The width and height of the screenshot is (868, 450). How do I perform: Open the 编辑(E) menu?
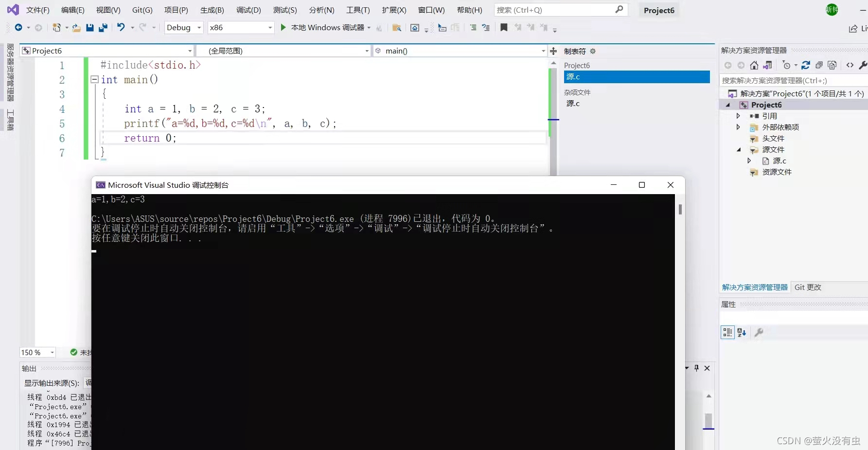coord(72,10)
